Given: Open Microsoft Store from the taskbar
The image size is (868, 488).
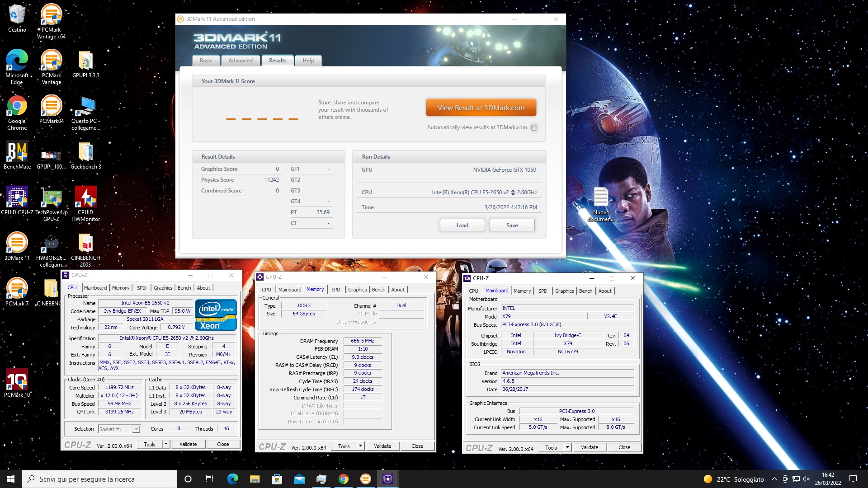Looking at the screenshot, I should click(277, 479).
